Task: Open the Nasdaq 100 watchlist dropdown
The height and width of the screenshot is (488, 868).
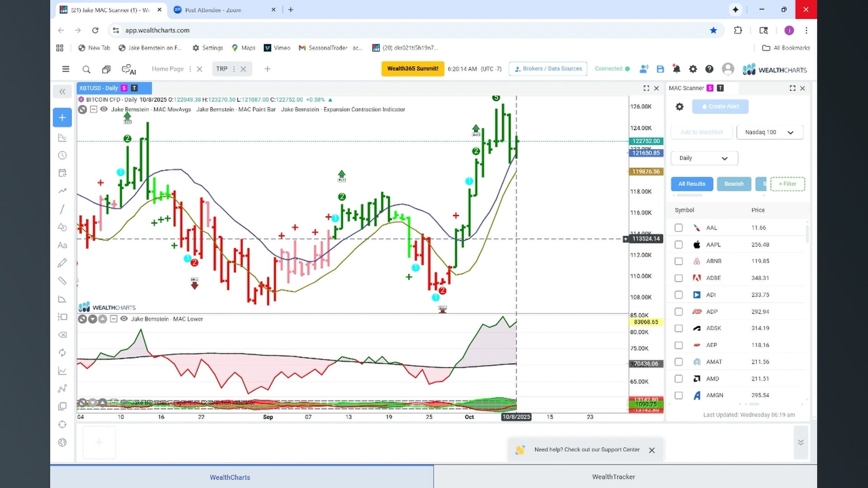Action: click(x=769, y=132)
